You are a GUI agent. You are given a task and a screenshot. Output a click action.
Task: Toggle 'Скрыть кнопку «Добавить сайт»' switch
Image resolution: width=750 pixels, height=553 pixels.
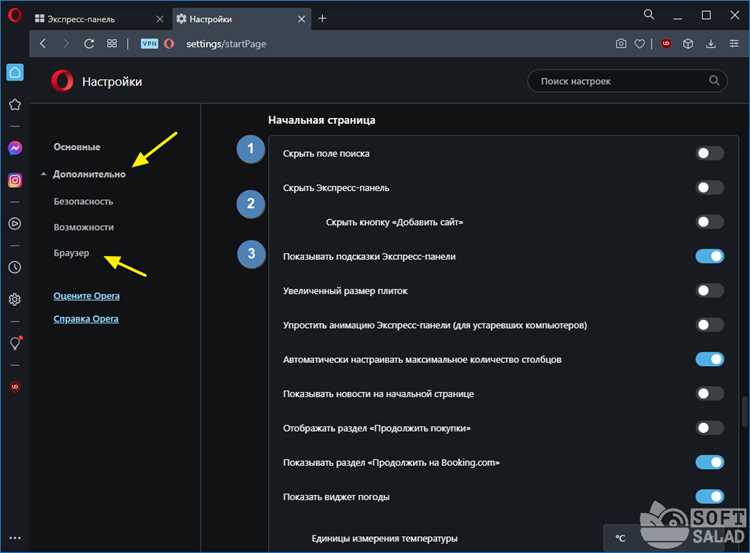pos(709,222)
